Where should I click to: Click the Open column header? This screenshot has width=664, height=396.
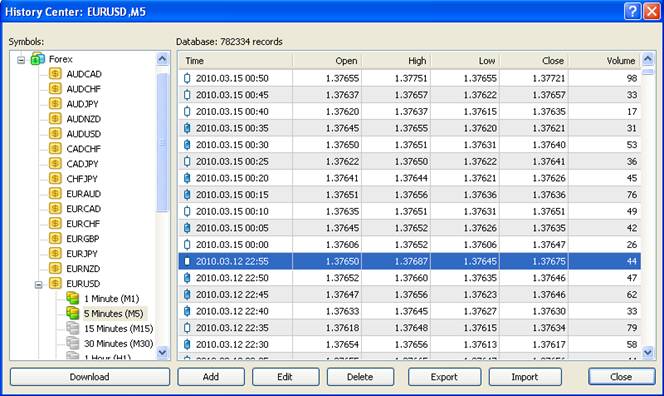tap(327, 61)
